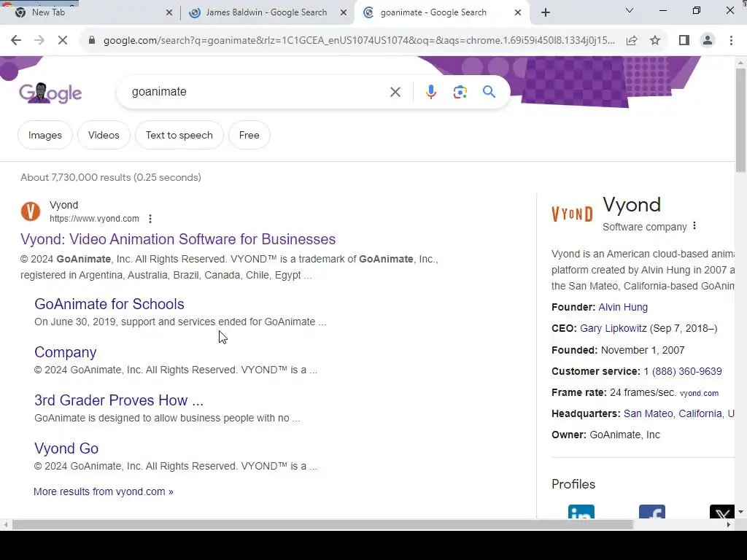Open knowledge panel more options menu
The width and height of the screenshot is (747, 560).
tap(694, 226)
